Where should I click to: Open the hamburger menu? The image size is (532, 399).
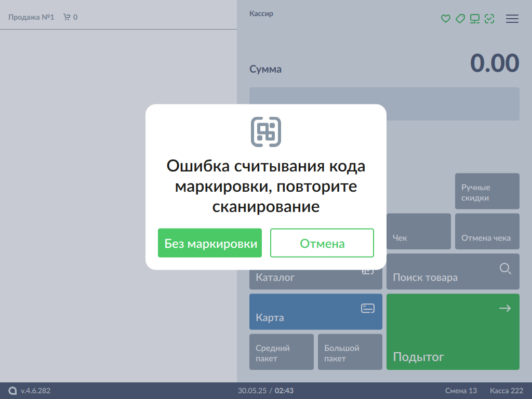point(512,19)
